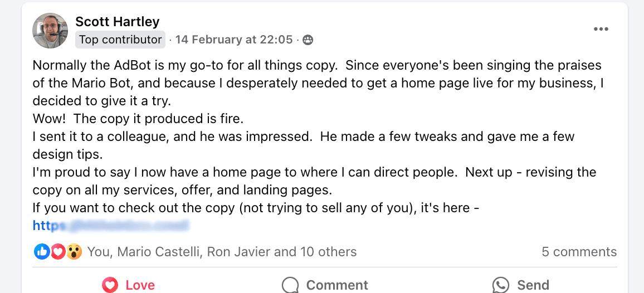644x293 pixels.
Task: Click the WhatsApp Send icon
Action: click(501, 285)
